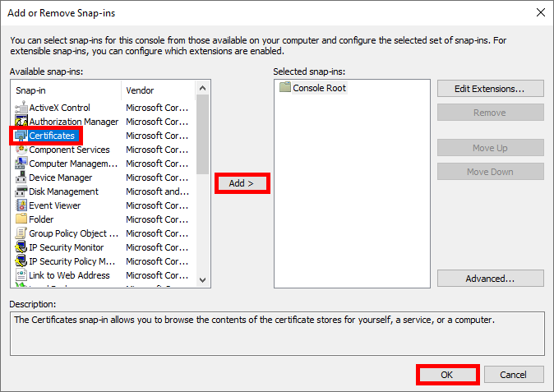554x392 pixels.
Task: Click vendor cell of Certificates row
Action: (x=157, y=136)
